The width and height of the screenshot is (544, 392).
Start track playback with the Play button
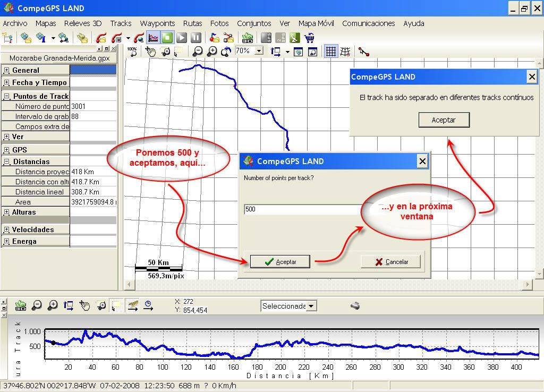click(x=182, y=38)
